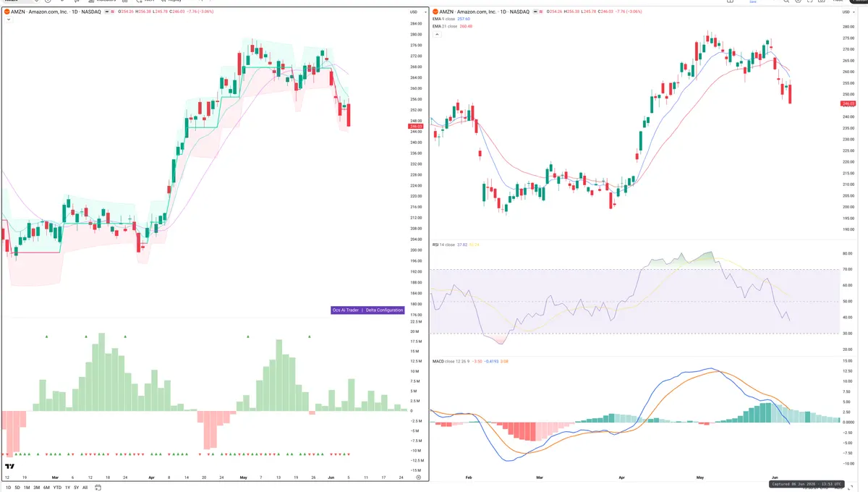Select the MACD close 12 26 9 legend

471,360
